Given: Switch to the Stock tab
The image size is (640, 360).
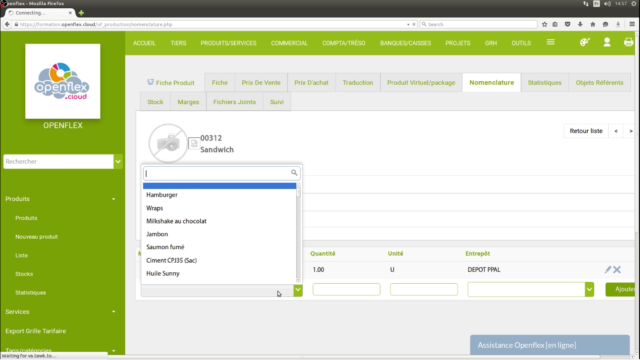Looking at the screenshot, I should [x=155, y=102].
